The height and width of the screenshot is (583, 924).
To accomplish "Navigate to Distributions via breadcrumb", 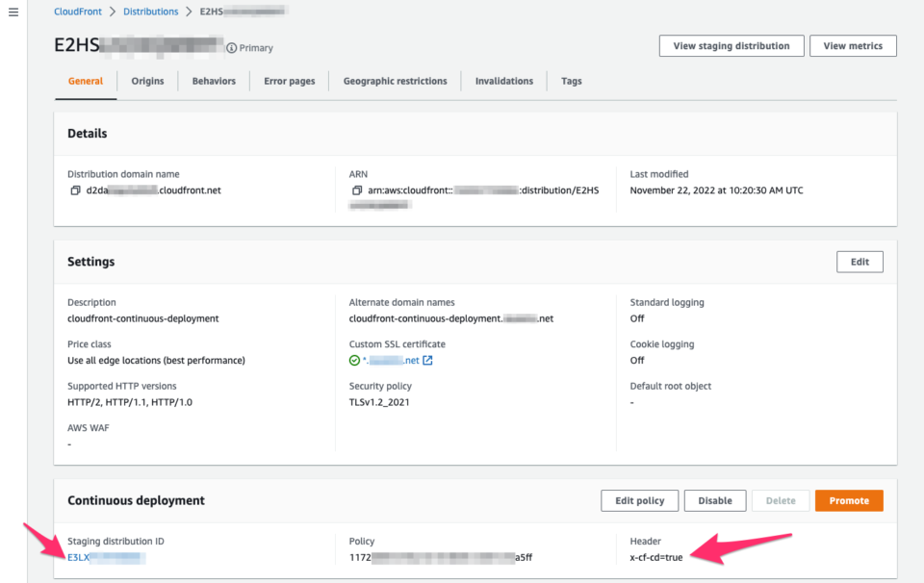I will (x=150, y=12).
